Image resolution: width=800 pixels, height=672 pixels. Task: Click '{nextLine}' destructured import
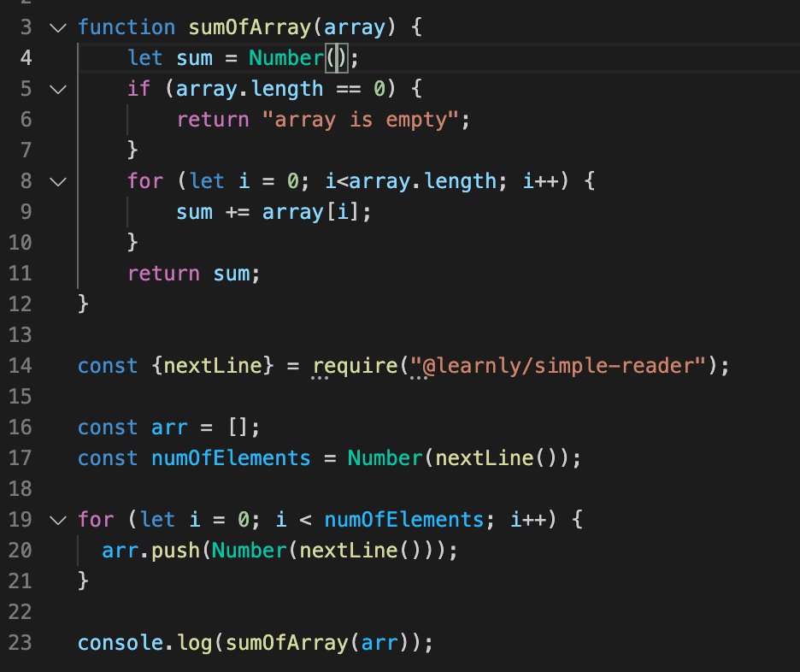point(213,366)
